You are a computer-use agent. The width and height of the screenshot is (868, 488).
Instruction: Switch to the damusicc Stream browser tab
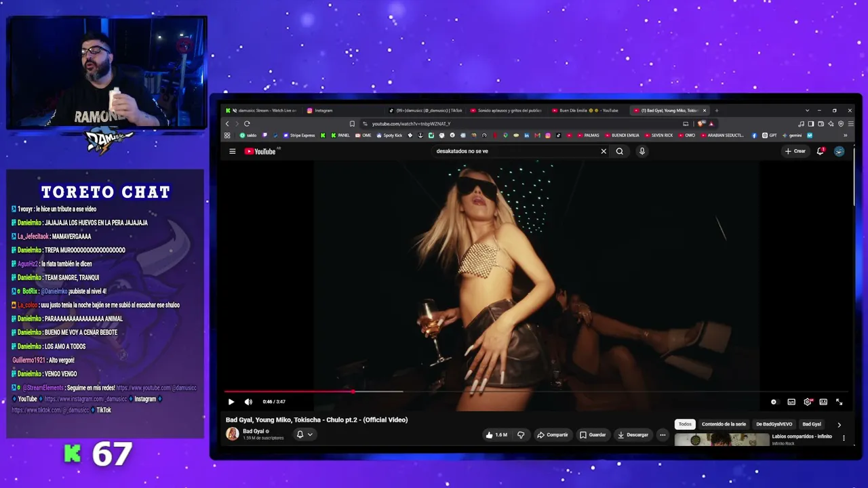[x=264, y=110]
